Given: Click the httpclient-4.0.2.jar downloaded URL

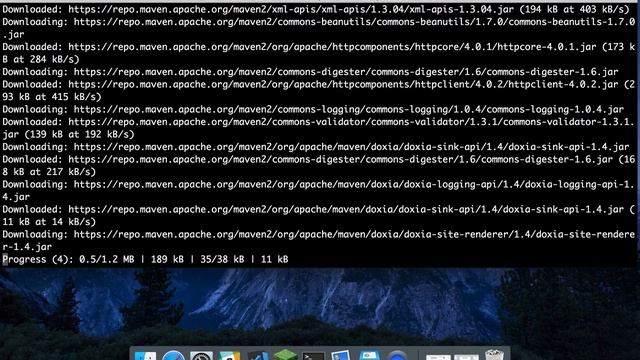Looking at the screenshot, I should click(x=343, y=84).
